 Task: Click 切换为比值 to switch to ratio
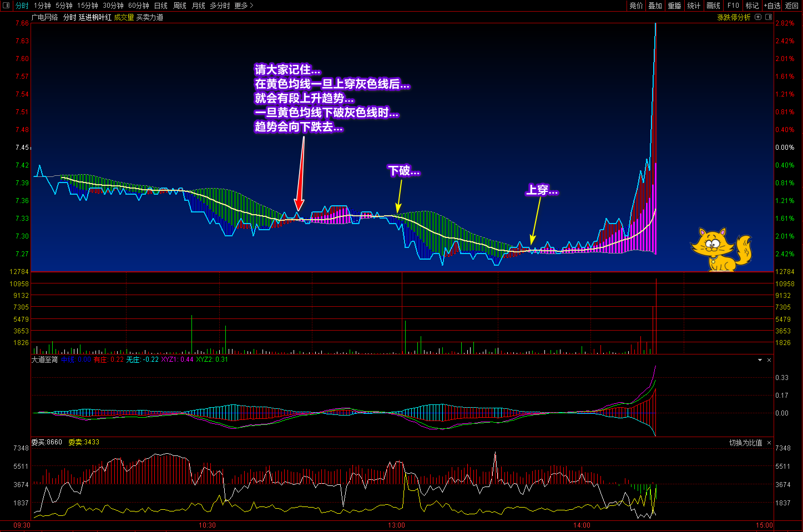coord(745,443)
